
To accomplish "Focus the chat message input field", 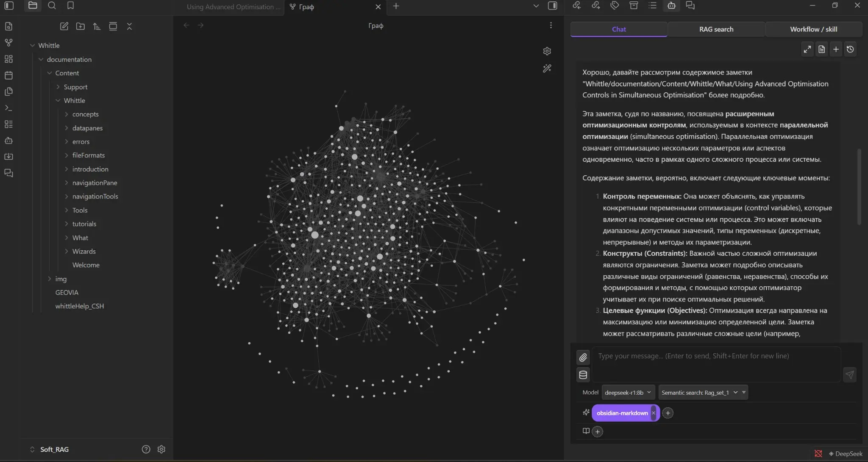I will [716, 364].
